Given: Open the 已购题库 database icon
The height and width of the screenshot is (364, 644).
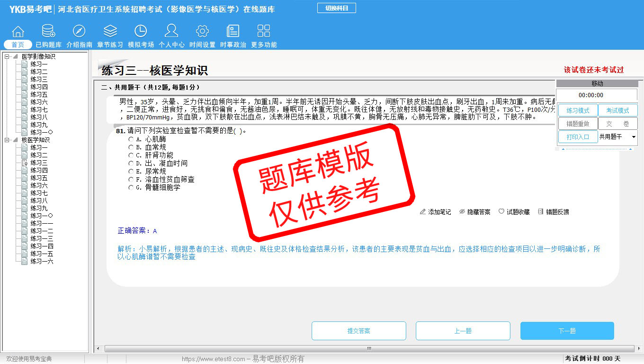Looking at the screenshot, I should pyautogui.click(x=48, y=32).
